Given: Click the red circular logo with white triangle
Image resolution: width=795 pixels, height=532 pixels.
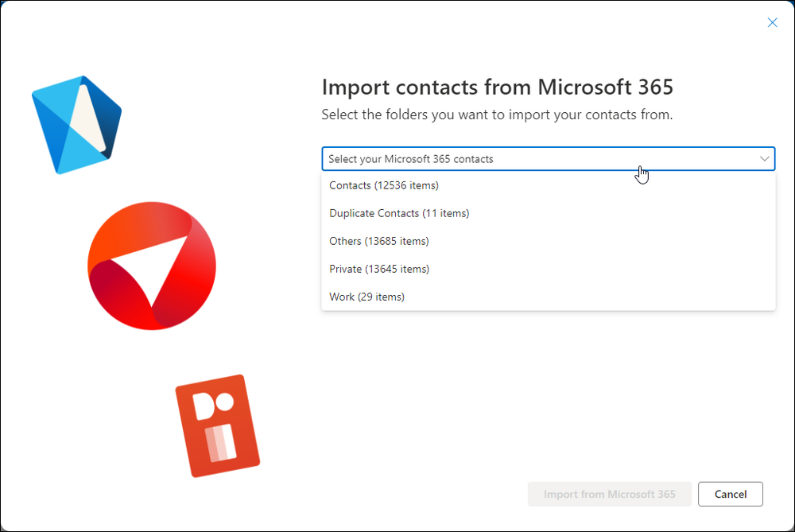Looking at the screenshot, I should coord(152,266).
